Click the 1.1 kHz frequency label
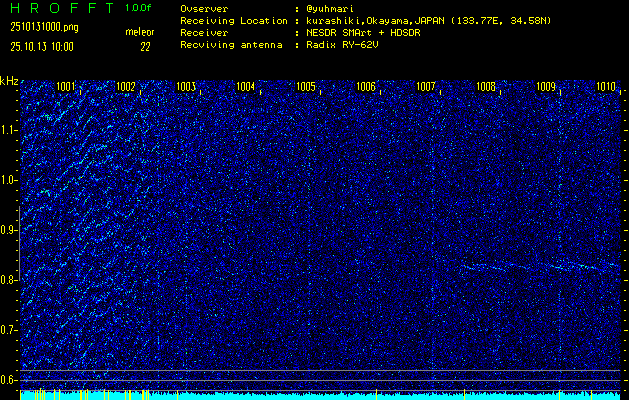 click(9, 130)
